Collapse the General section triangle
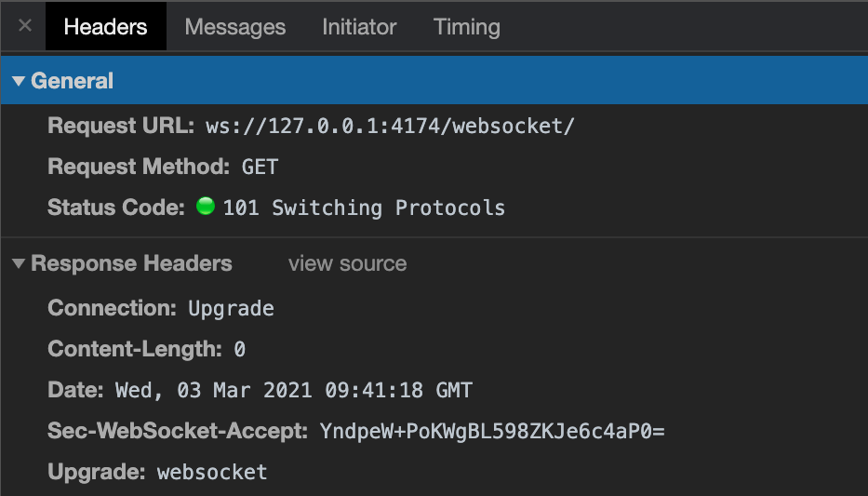This screenshot has height=496, width=868. click(19, 82)
